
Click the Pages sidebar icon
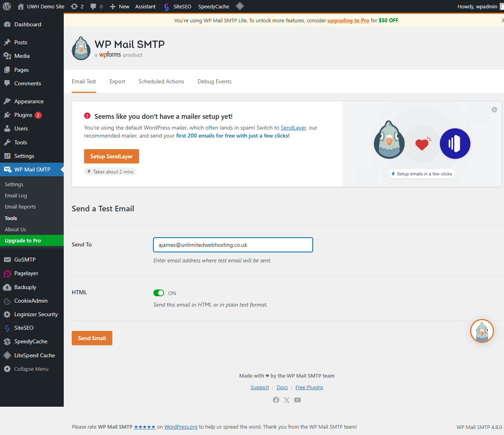coord(7,70)
